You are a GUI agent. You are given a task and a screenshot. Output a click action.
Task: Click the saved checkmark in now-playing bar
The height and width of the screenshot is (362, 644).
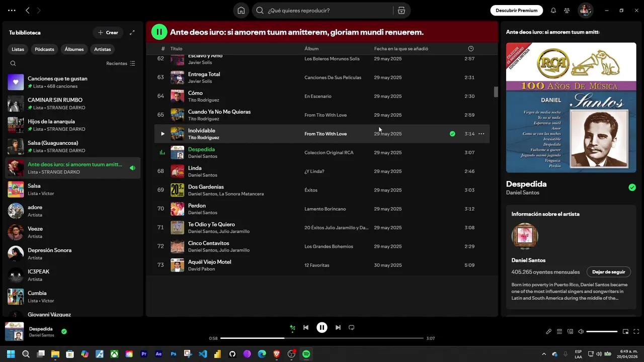click(64, 331)
